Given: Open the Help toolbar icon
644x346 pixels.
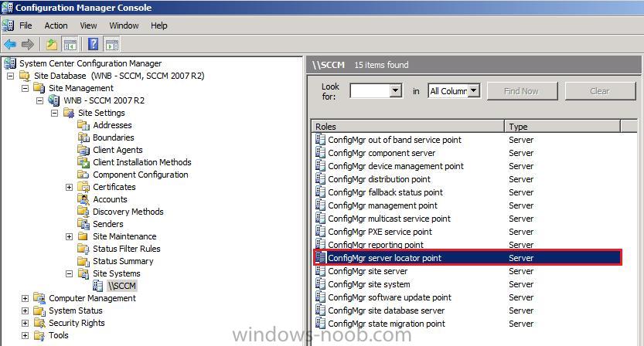Looking at the screenshot, I should [94, 44].
